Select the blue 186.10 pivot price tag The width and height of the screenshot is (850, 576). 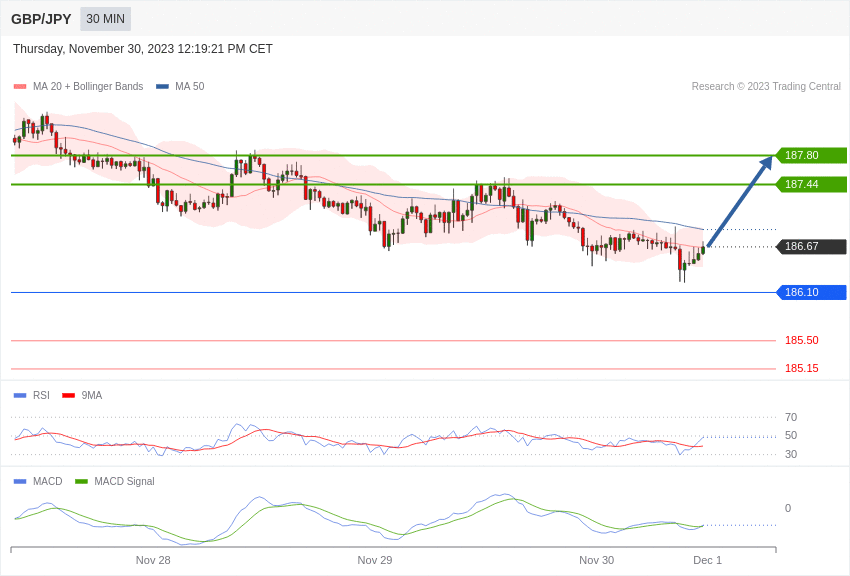(x=811, y=292)
